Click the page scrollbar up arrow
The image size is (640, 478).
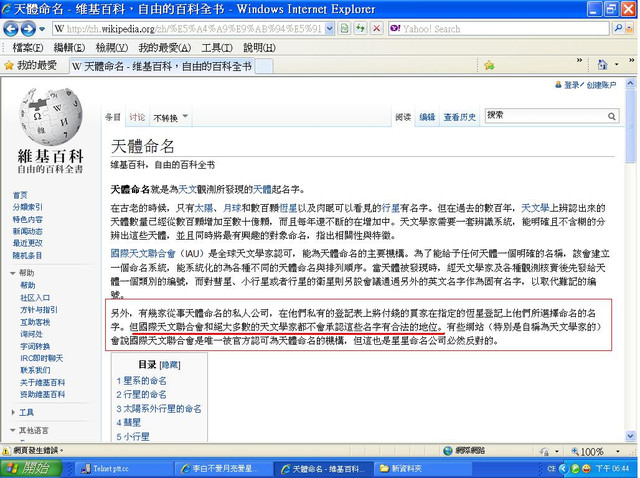[x=630, y=83]
